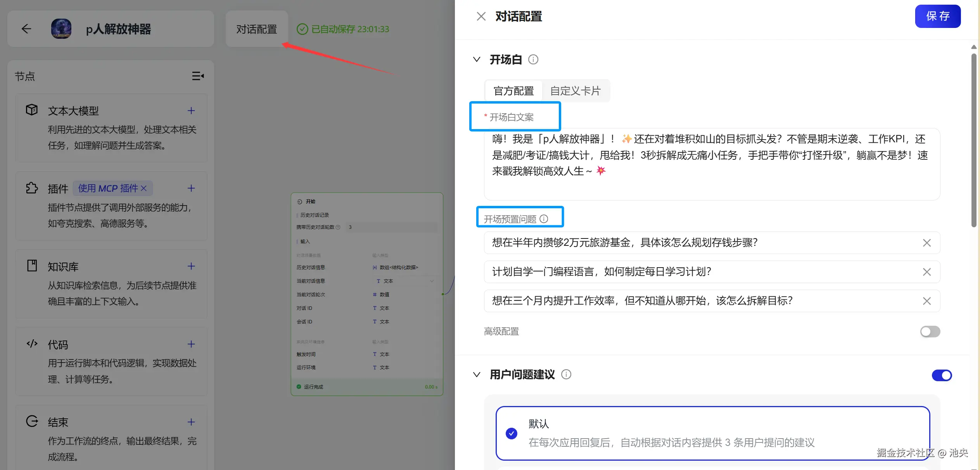The height and width of the screenshot is (470, 980).
Task: Open the 知识库 node icon
Action: [x=31, y=266]
